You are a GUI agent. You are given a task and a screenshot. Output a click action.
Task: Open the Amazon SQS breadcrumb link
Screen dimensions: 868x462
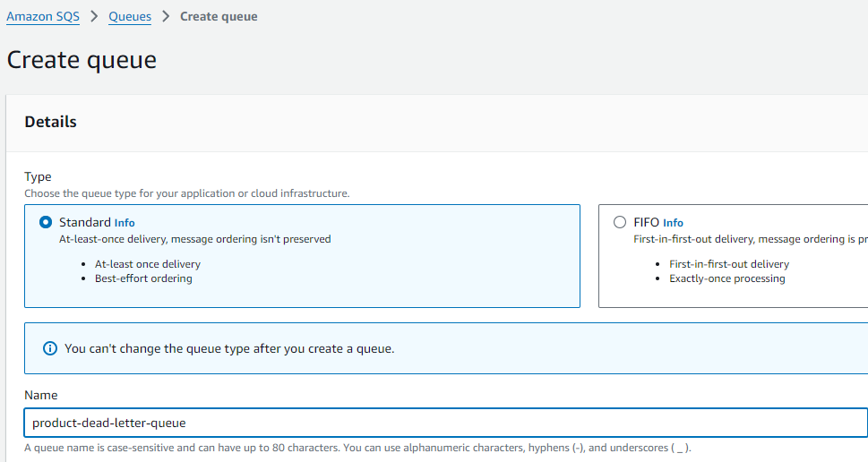[x=43, y=16]
